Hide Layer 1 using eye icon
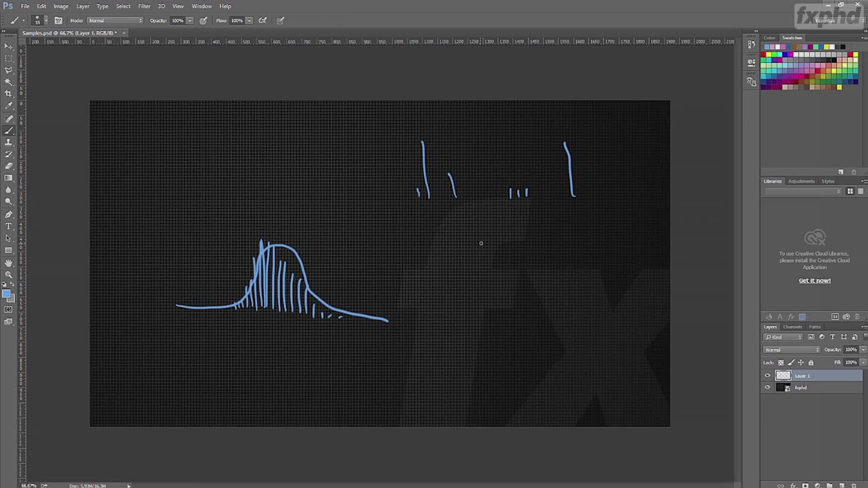 pyautogui.click(x=767, y=375)
